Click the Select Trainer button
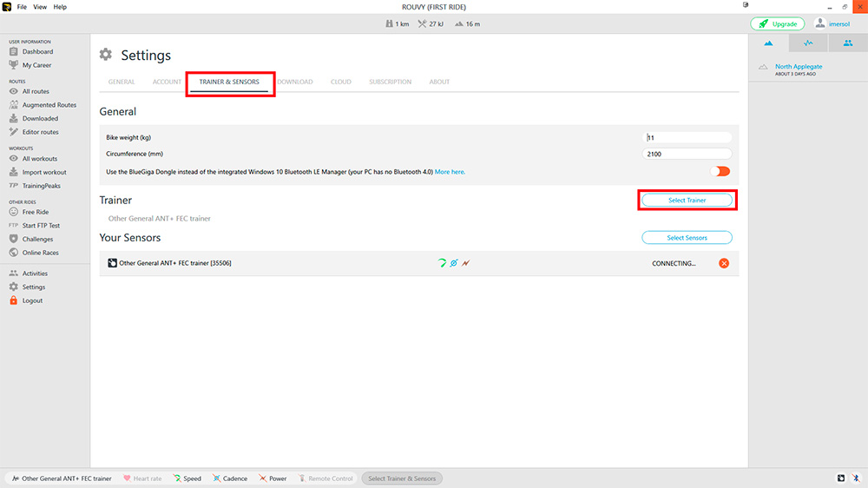 coord(687,200)
